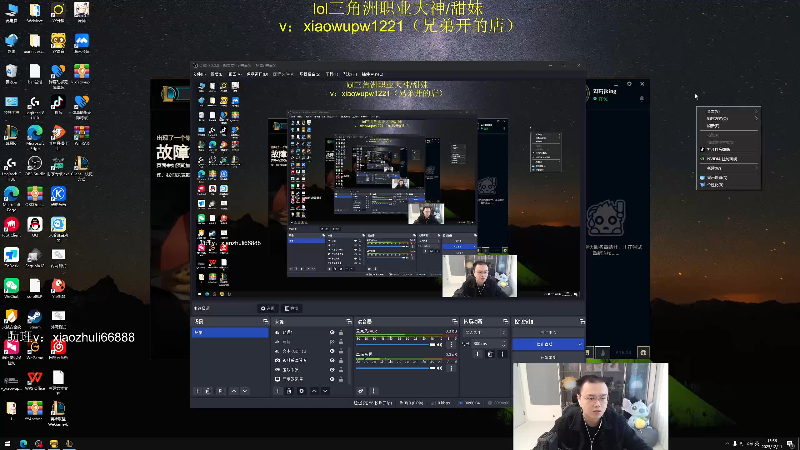Open first submenu entry in right context menu
Image resolution: width=800 pixels, height=450 pixels.
[731, 111]
